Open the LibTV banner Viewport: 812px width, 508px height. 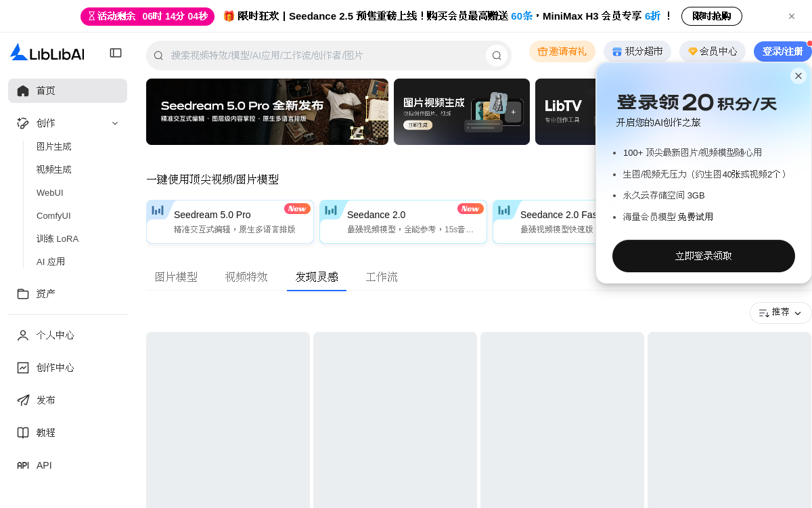[x=566, y=112]
